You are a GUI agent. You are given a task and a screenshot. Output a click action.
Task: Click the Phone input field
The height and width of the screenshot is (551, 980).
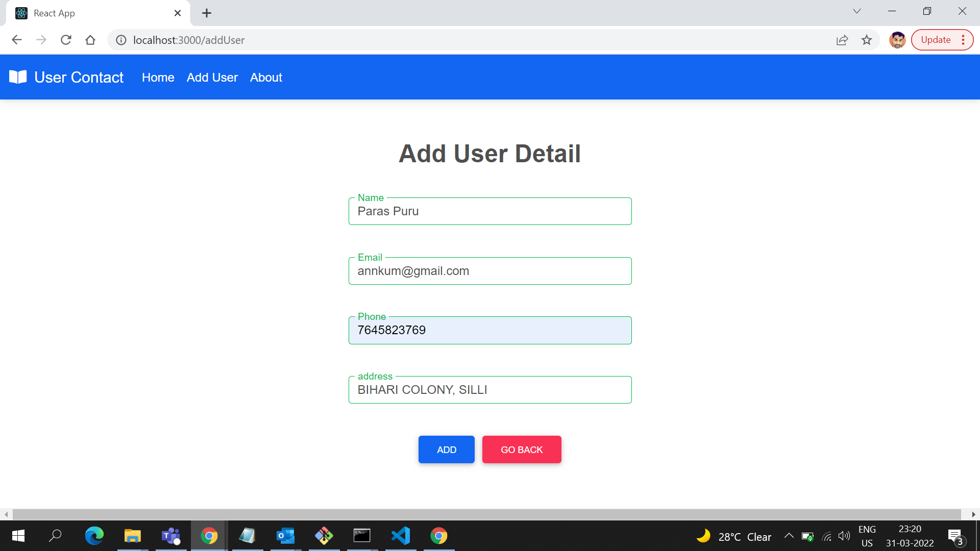click(489, 330)
